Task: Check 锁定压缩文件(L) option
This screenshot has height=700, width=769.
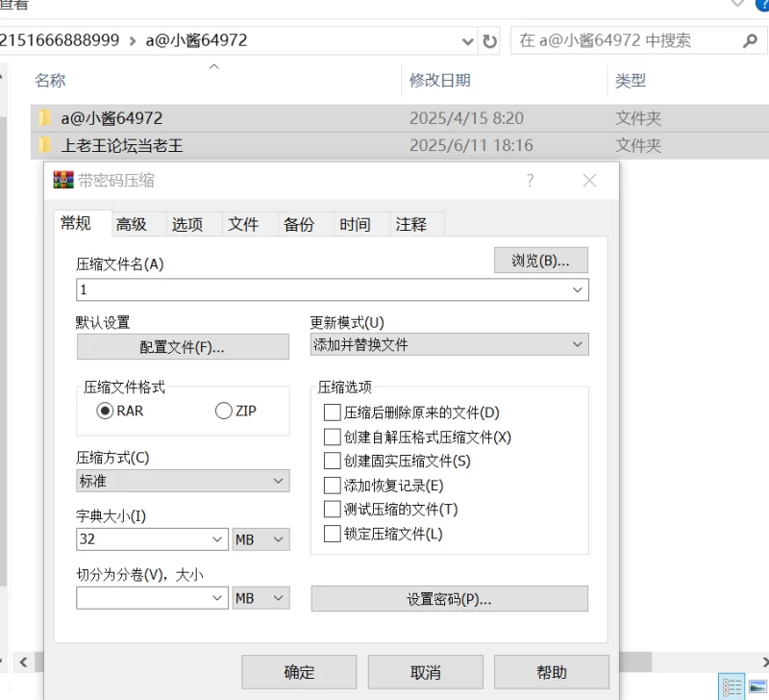Action: point(332,534)
